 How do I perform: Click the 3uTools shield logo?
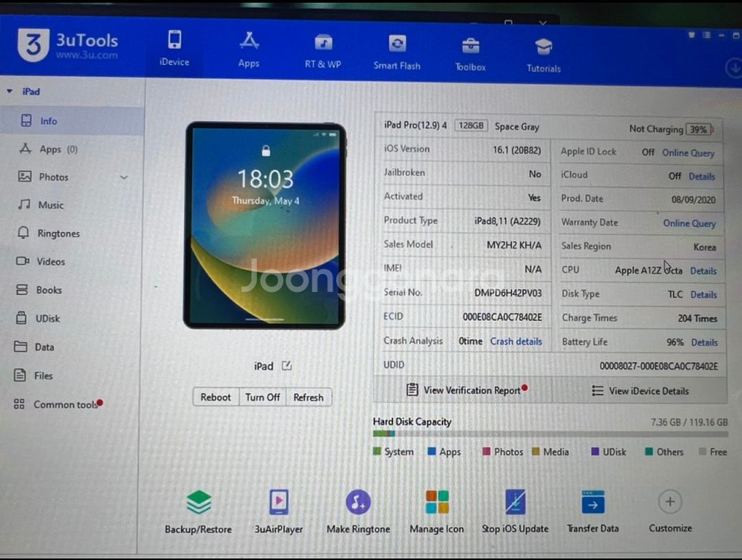coord(33,45)
